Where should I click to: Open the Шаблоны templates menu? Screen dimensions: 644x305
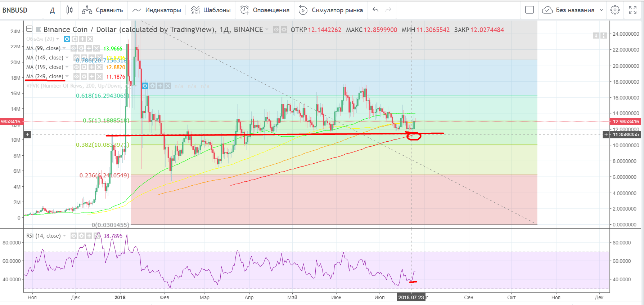coord(211,10)
